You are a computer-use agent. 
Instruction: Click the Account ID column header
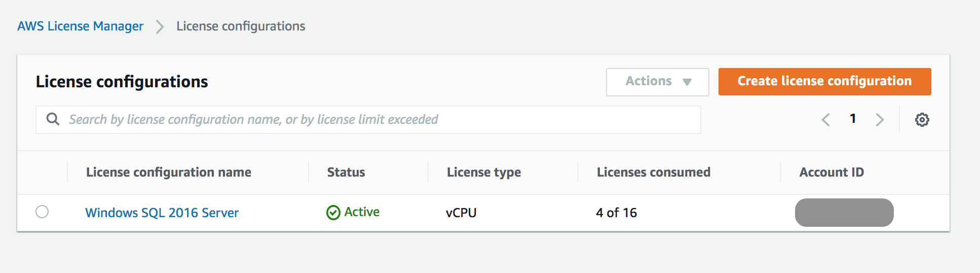tap(831, 173)
